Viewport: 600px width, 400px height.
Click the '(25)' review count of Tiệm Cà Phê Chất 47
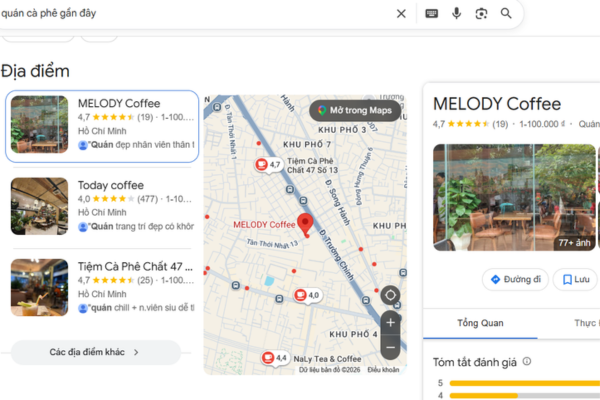coord(145,280)
